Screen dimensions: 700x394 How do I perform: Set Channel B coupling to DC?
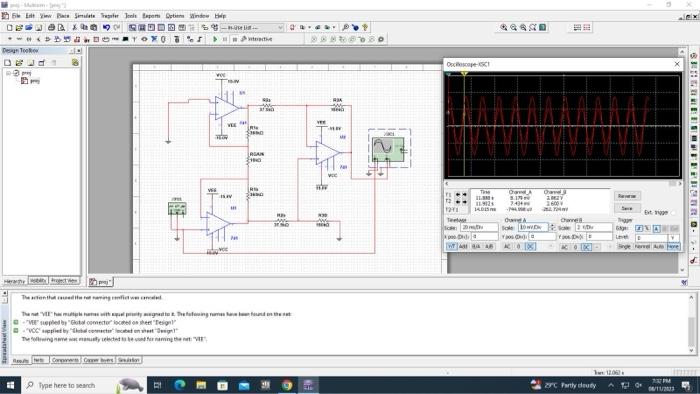coord(587,247)
